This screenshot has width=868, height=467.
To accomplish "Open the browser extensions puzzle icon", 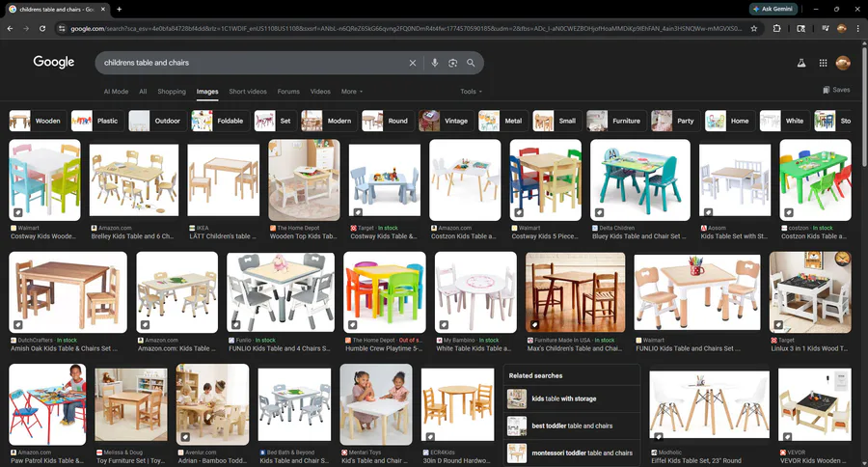I will coord(776,28).
